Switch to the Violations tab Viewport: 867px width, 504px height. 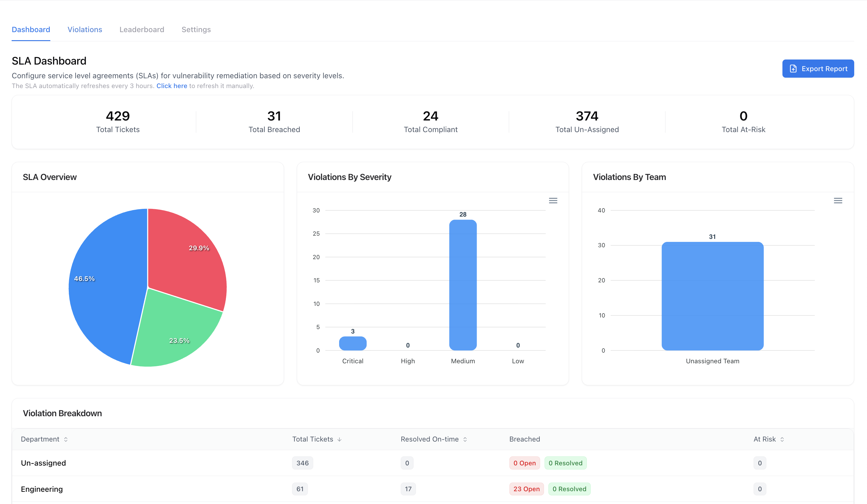click(85, 29)
